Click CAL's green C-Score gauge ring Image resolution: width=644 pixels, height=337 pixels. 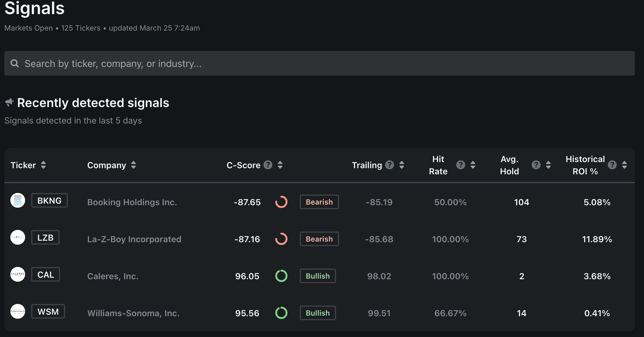281,276
